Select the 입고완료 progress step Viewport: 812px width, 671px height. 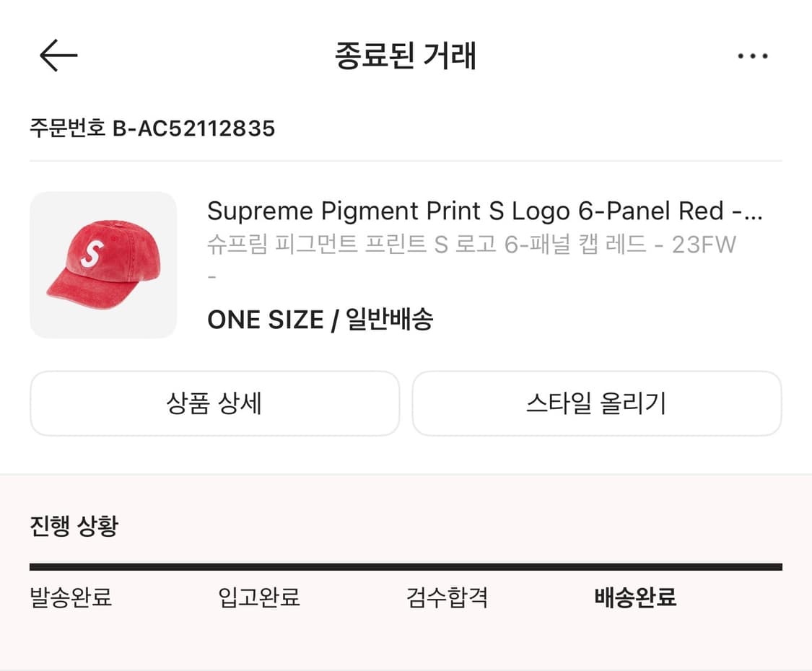click(x=259, y=598)
